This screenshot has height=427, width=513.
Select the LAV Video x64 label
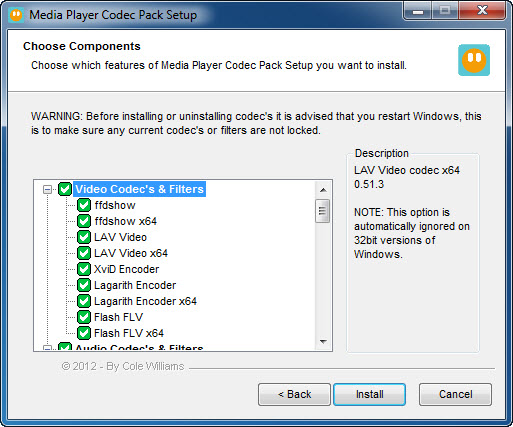click(131, 253)
